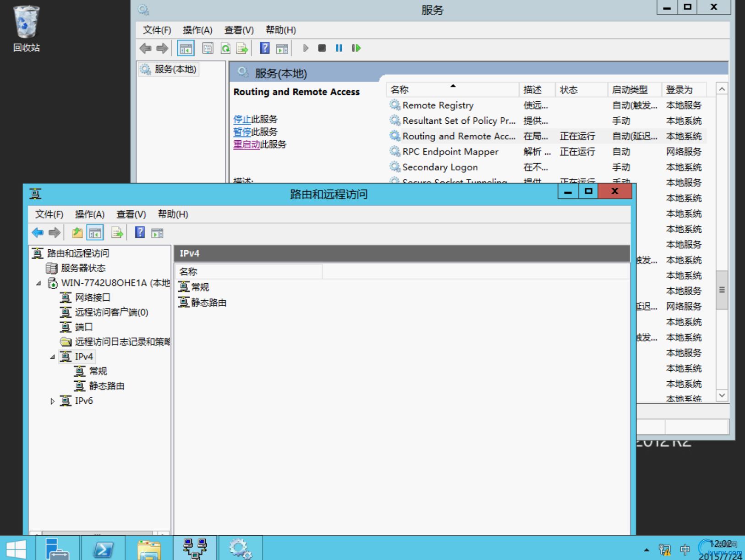Click Services list scroll down arrow
The image size is (745, 560).
coord(722,395)
